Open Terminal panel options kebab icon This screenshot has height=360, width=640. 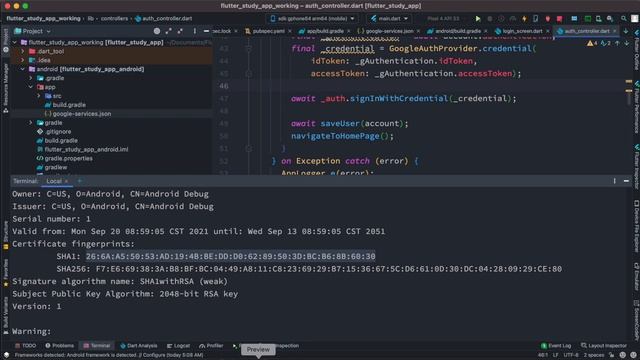click(614, 181)
